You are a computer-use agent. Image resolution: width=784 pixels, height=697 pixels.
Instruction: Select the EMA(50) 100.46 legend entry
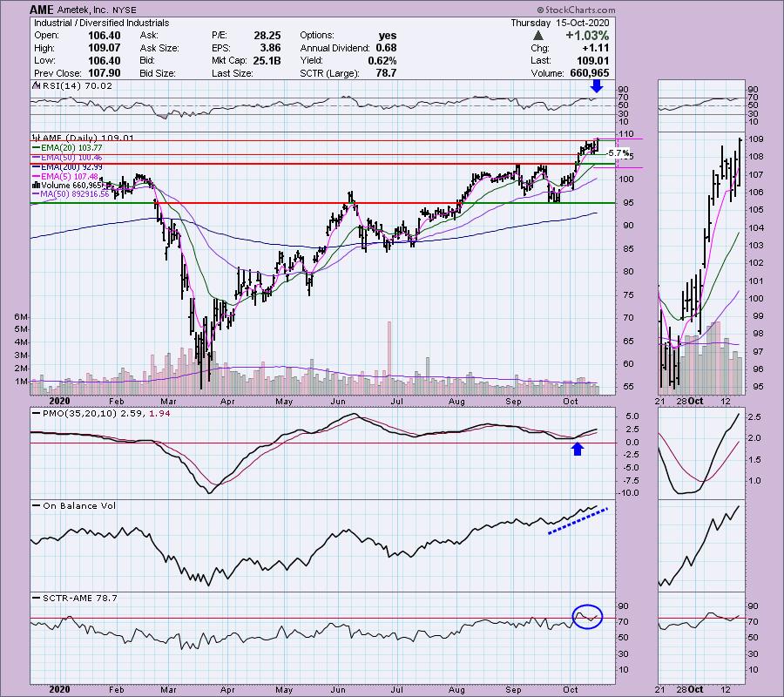pyautogui.click(x=72, y=158)
